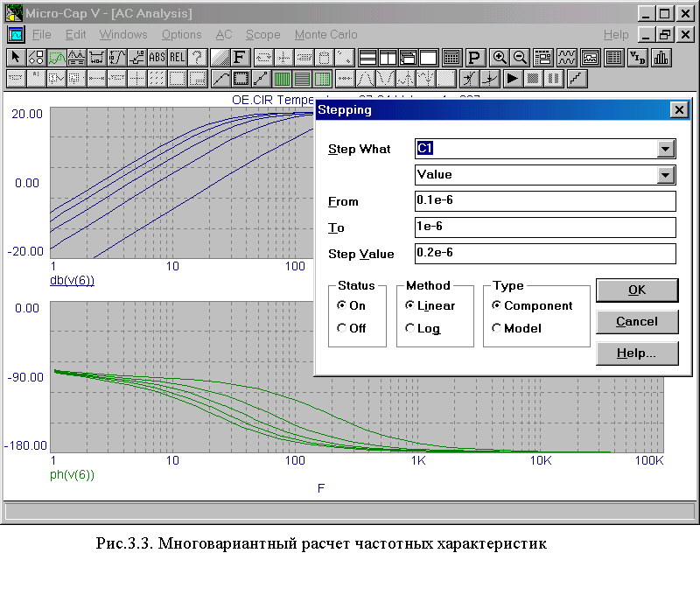Cascade windows using overlapping windows icon
This screenshot has width=700, height=602.
[x=408, y=58]
